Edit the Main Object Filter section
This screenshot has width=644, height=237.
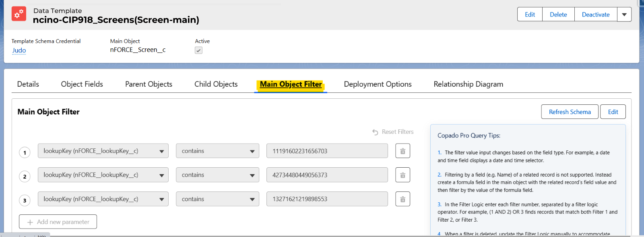coord(613,112)
